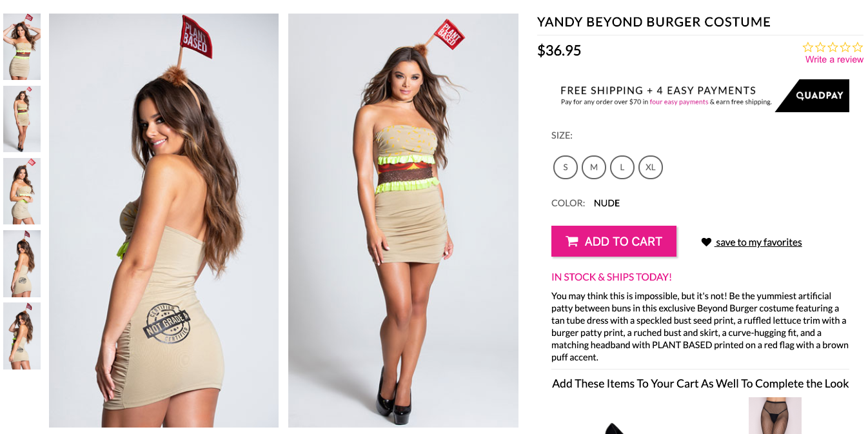868x434 pixels.
Task: Choose size XL
Action: (x=651, y=167)
